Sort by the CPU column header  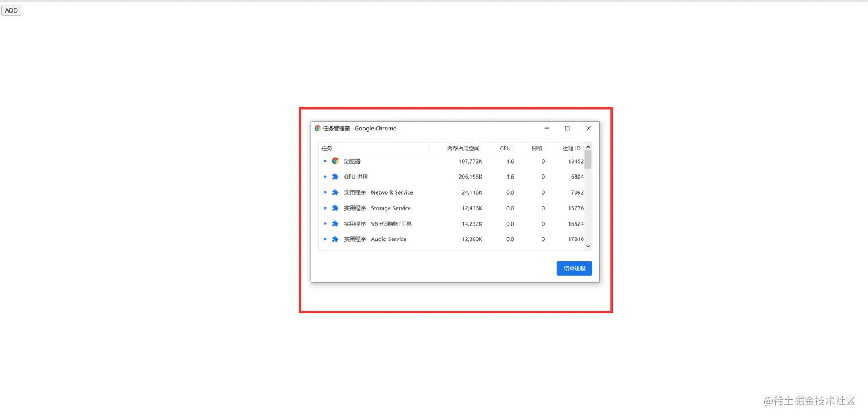[498, 148]
